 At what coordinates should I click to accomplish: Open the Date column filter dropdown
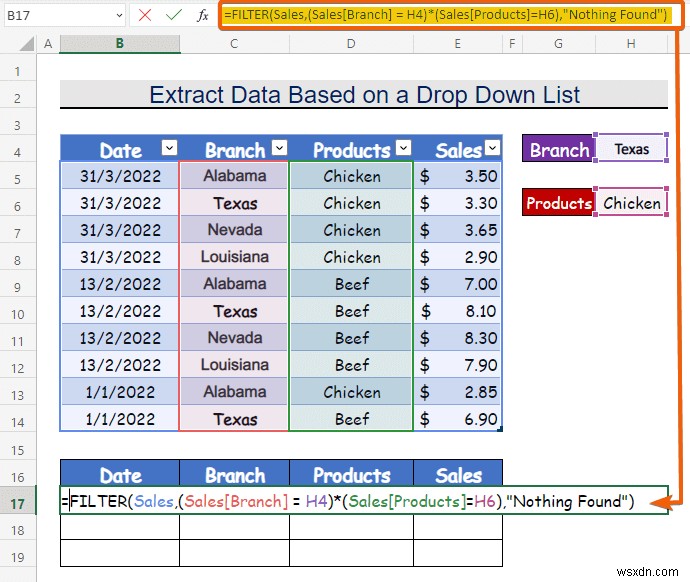[169, 148]
